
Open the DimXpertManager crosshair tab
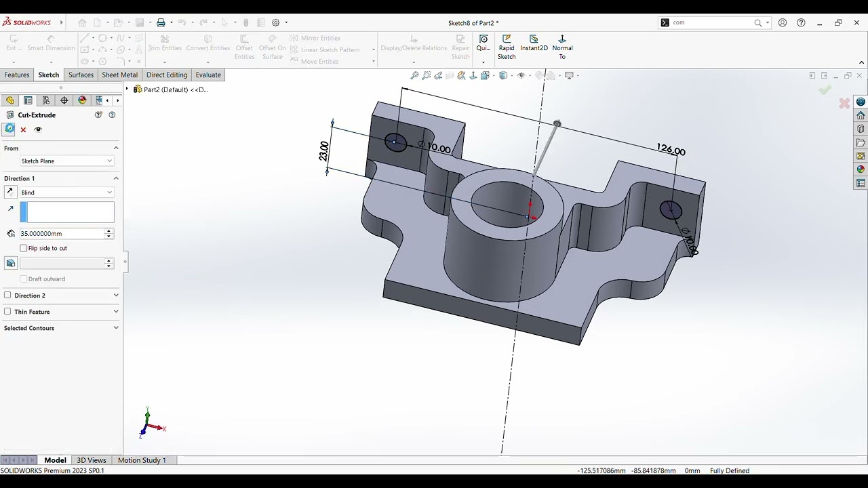64,100
